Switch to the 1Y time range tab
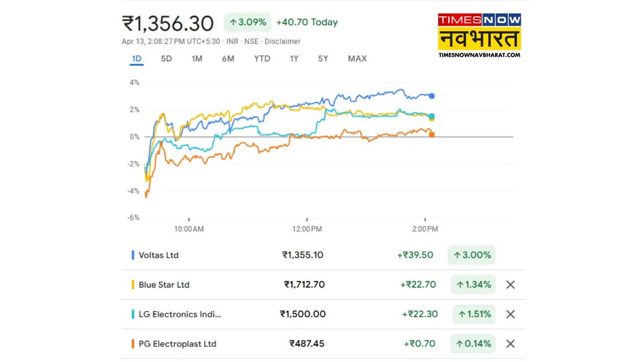This screenshot has width=644, height=362. (x=294, y=59)
